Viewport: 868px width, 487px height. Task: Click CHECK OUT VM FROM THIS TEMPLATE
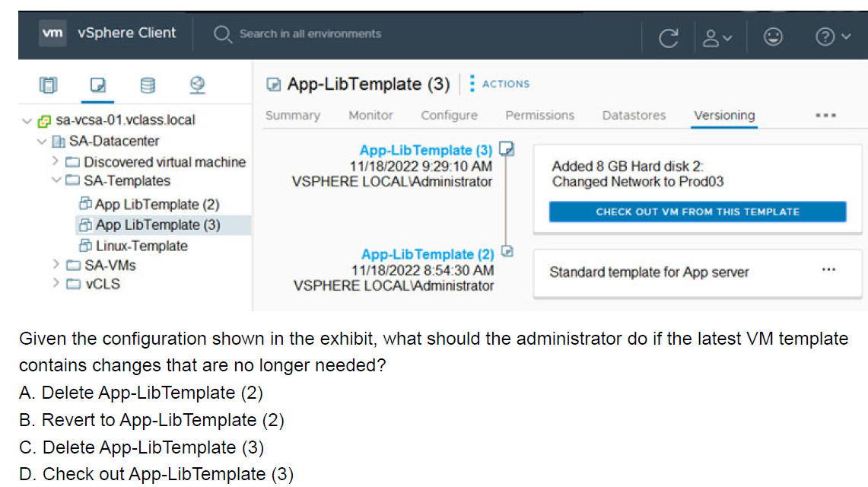tap(697, 212)
